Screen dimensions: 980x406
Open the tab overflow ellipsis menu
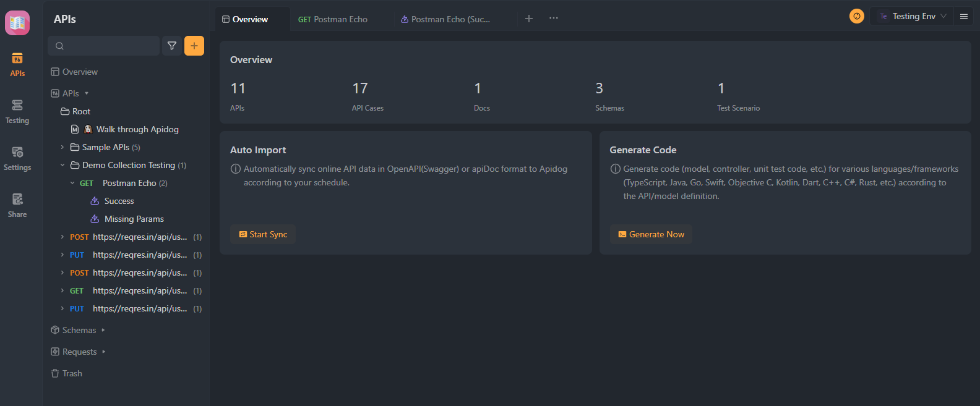click(554, 18)
